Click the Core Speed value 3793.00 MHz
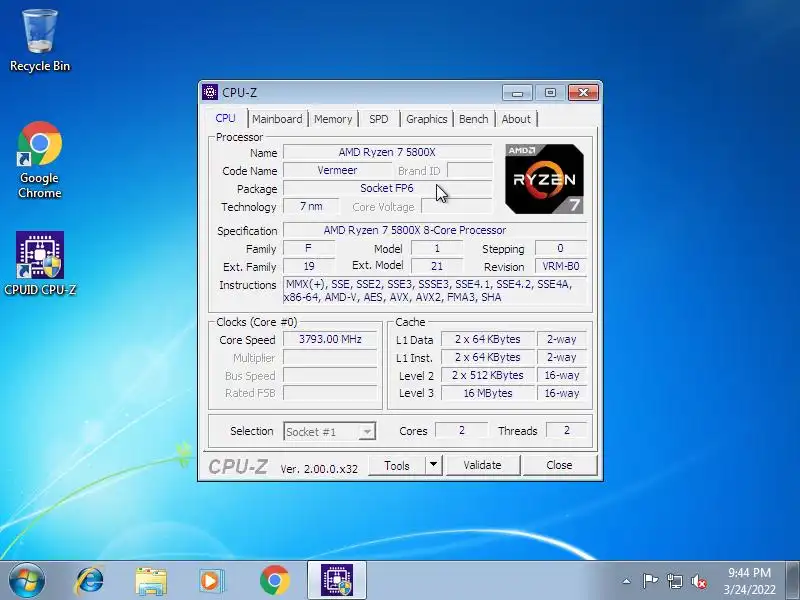Image resolution: width=800 pixels, height=600 pixels. pyautogui.click(x=330, y=339)
